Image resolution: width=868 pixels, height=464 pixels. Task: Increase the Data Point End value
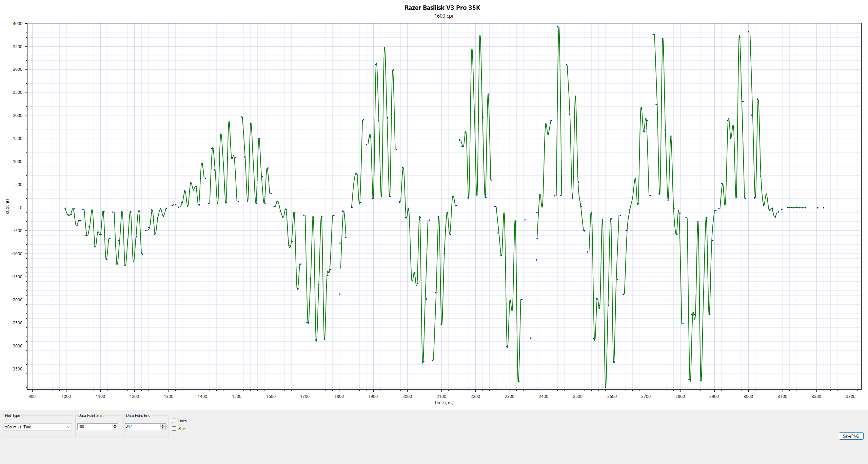coord(163,425)
